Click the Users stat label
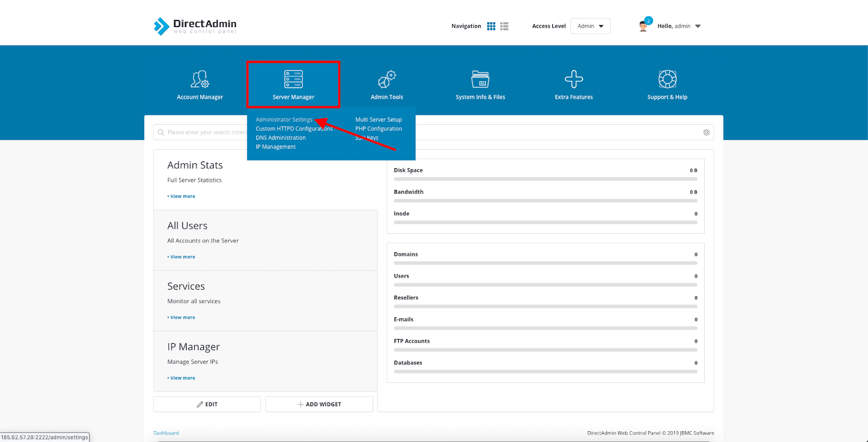Viewport: 868px width, 442px height. [401, 276]
